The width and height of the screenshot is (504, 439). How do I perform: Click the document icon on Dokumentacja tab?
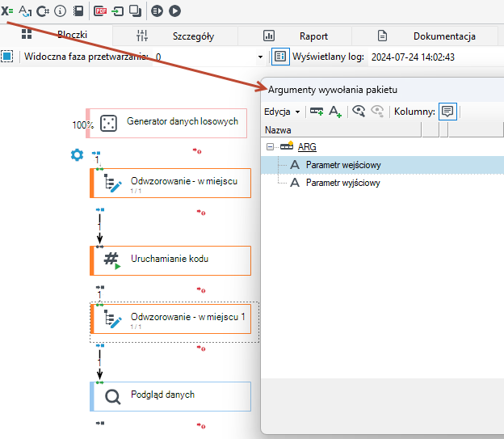[x=382, y=36]
